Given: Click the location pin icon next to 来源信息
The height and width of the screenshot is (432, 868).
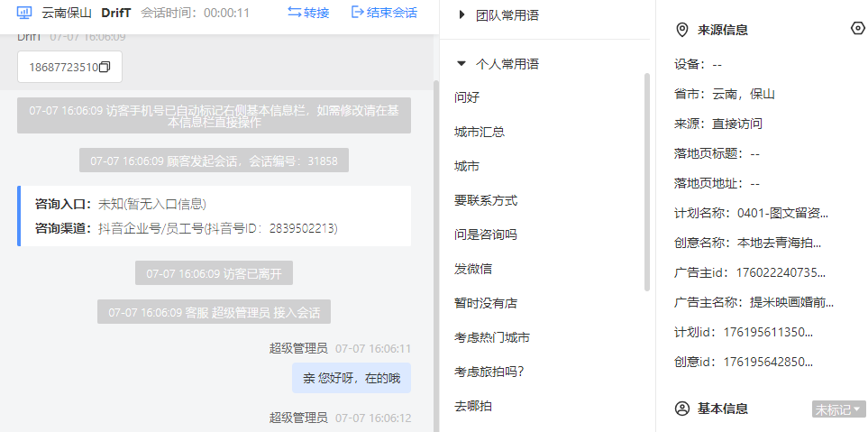Looking at the screenshot, I should 682,30.
